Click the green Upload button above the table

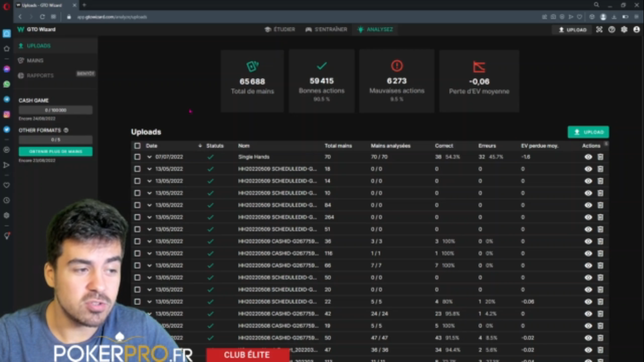tap(588, 132)
